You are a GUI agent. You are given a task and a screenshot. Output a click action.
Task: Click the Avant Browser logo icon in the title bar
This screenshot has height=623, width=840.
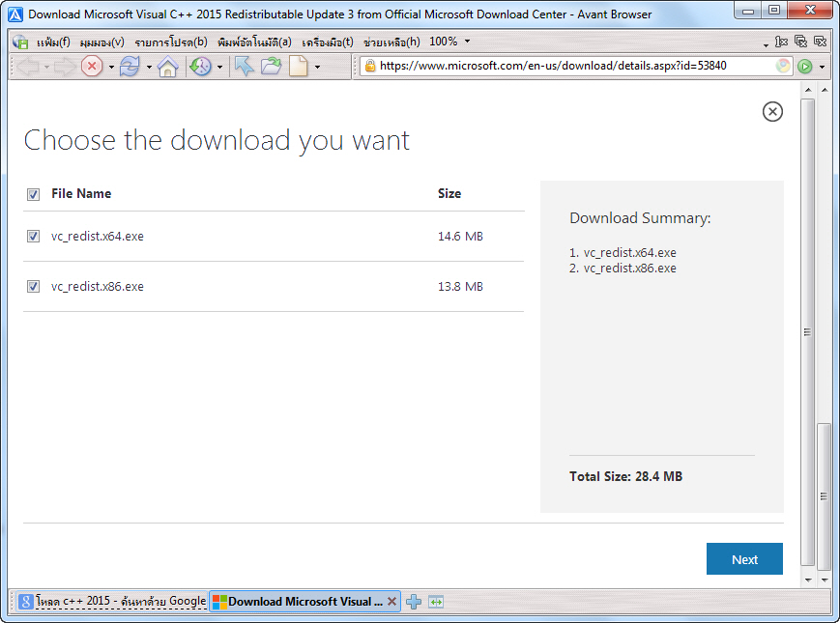(15, 14)
